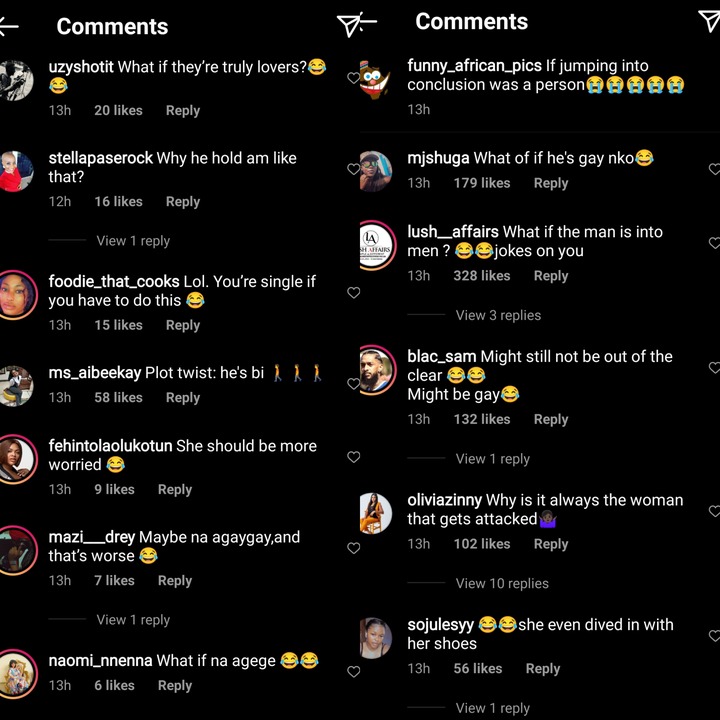Open foodie_that_cooks profile avatar
720x720 pixels.
point(17,295)
